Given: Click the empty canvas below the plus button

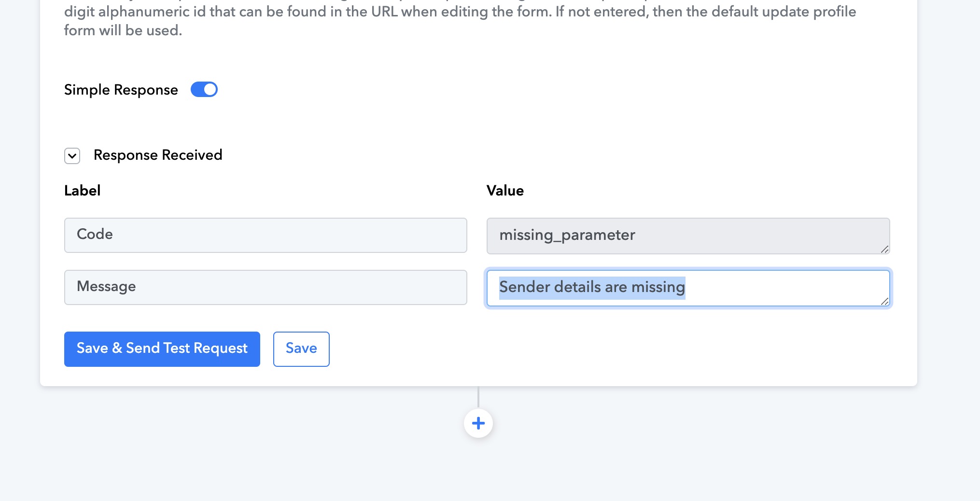Looking at the screenshot, I should point(478,471).
